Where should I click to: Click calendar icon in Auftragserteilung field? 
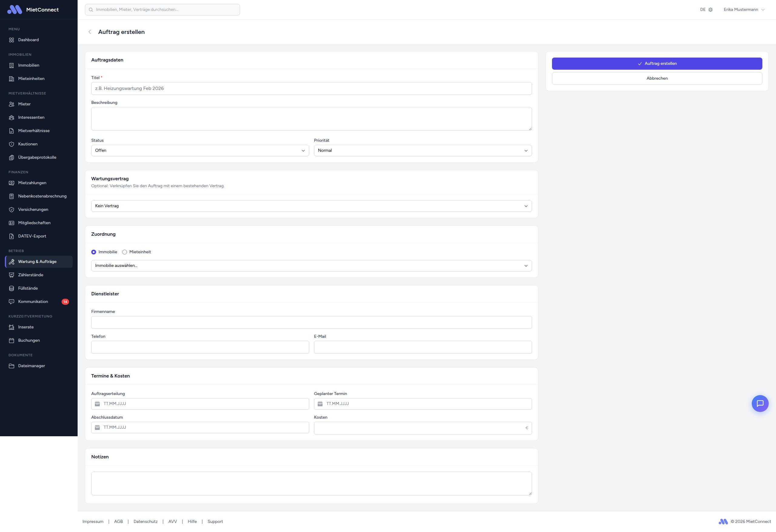[97, 404]
